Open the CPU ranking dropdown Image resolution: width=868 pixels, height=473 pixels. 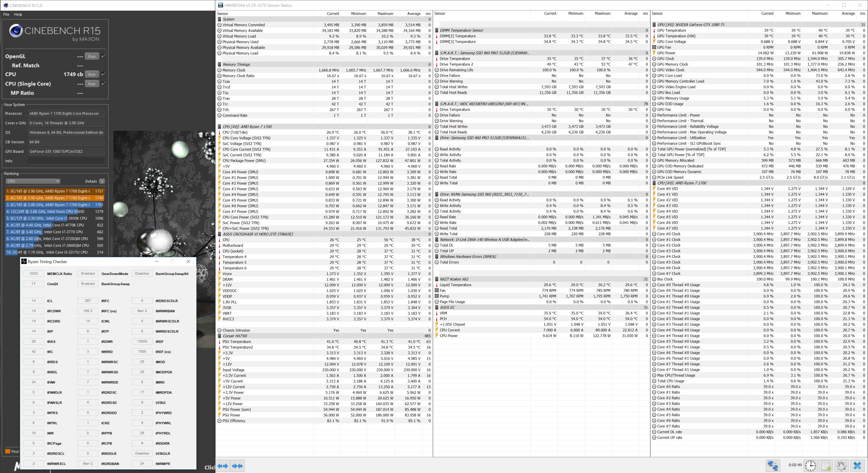[33, 181]
